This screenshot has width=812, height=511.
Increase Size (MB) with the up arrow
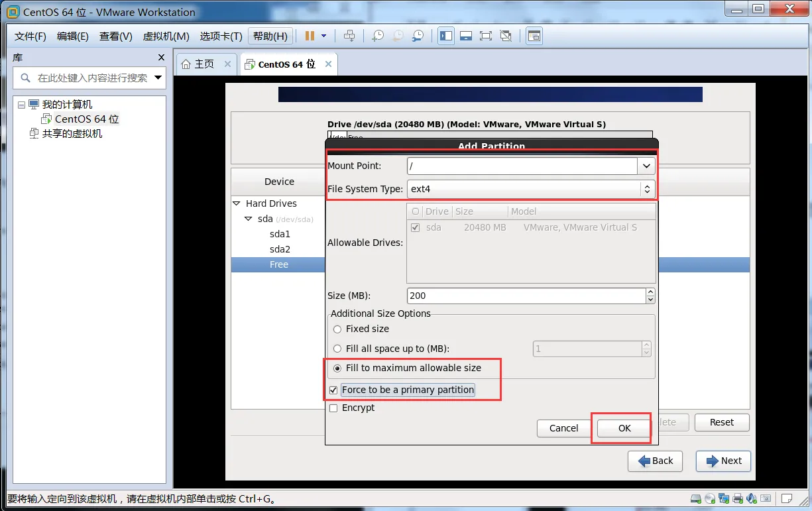pyautogui.click(x=651, y=292)
